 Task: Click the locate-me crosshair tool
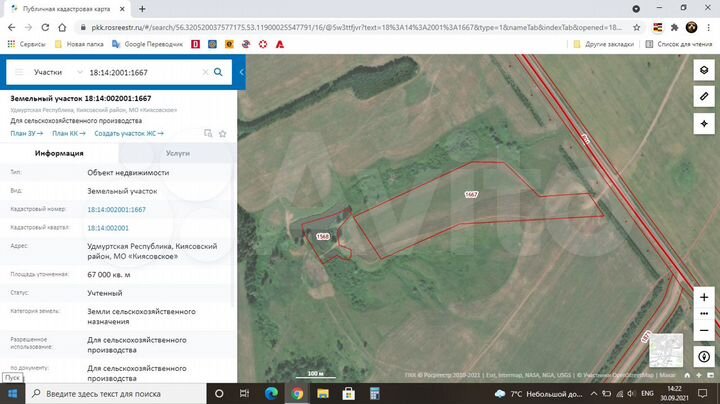click(x=704, y=123)
